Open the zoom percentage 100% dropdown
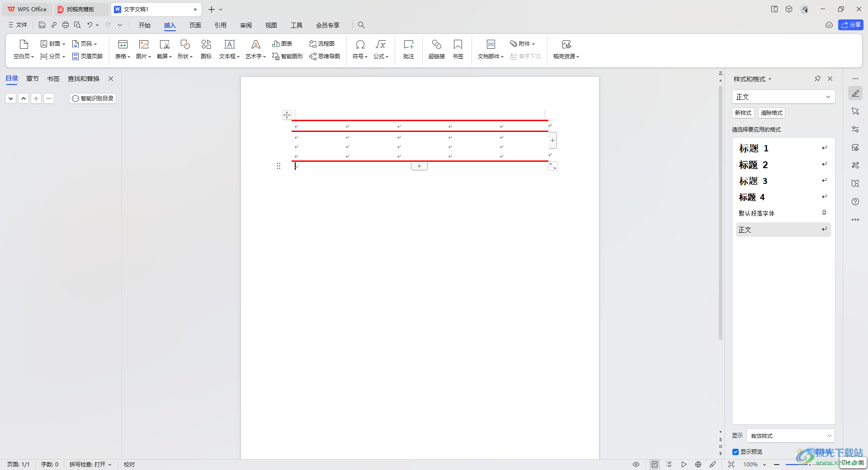The height and width of the screenshot is (470, 868). pos(755,465)
